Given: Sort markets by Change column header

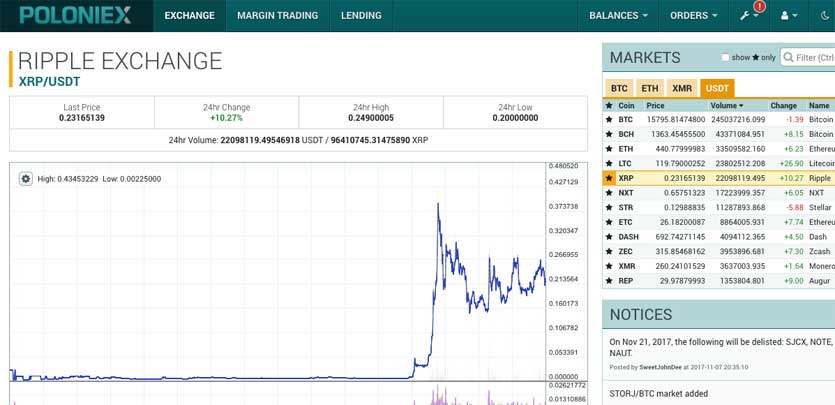Looking at the screenshot, I should coord(784,105).
